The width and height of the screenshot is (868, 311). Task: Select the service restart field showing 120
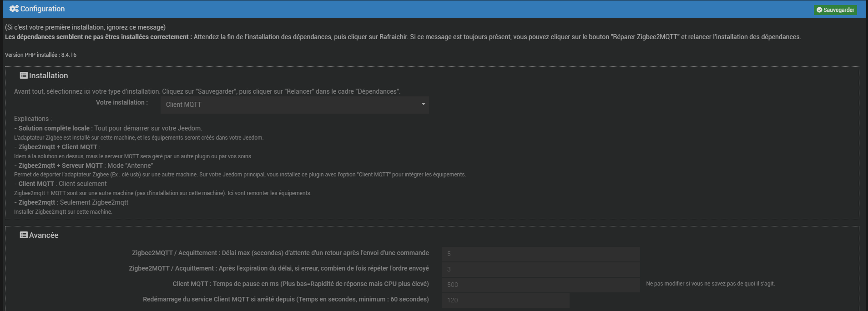click(505, 300)
